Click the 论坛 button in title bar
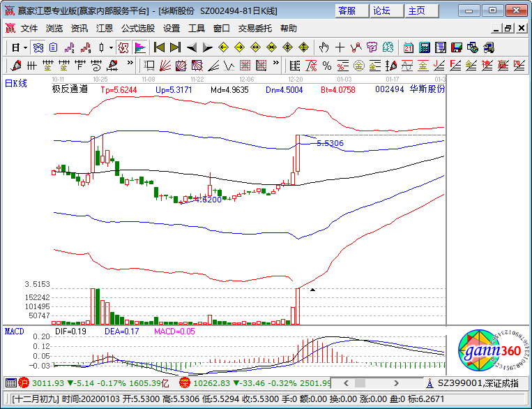 386,11
